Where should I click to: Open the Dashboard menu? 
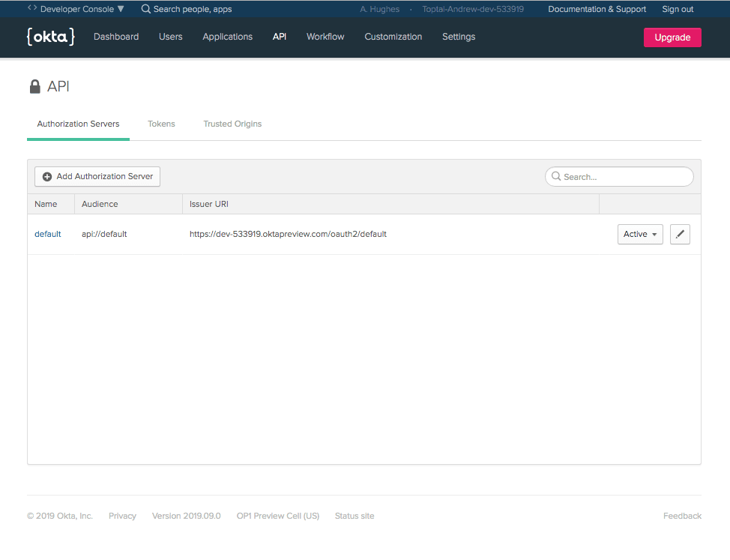[116, 37]
